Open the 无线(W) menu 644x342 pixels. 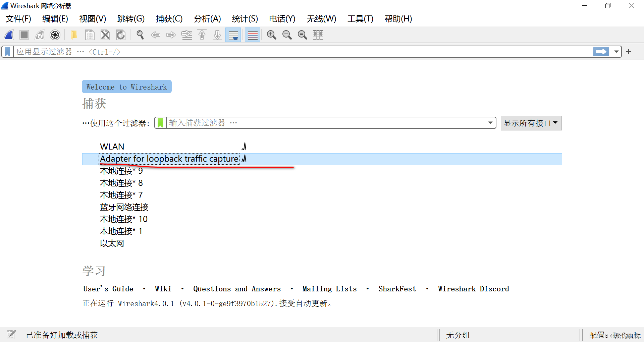tap(322, 19)
